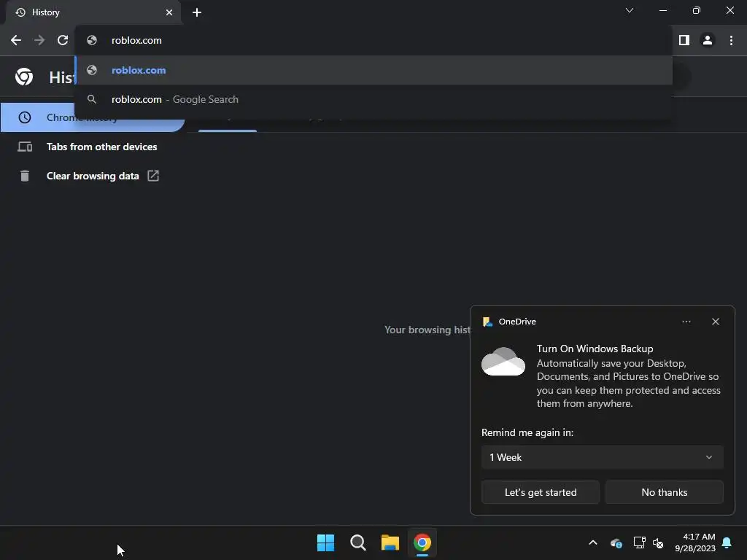Click the Chrome logo on History page
Image resolution: width=747 pixels, height=560 pixels.
pyautogui.click(x=24, y=77)
